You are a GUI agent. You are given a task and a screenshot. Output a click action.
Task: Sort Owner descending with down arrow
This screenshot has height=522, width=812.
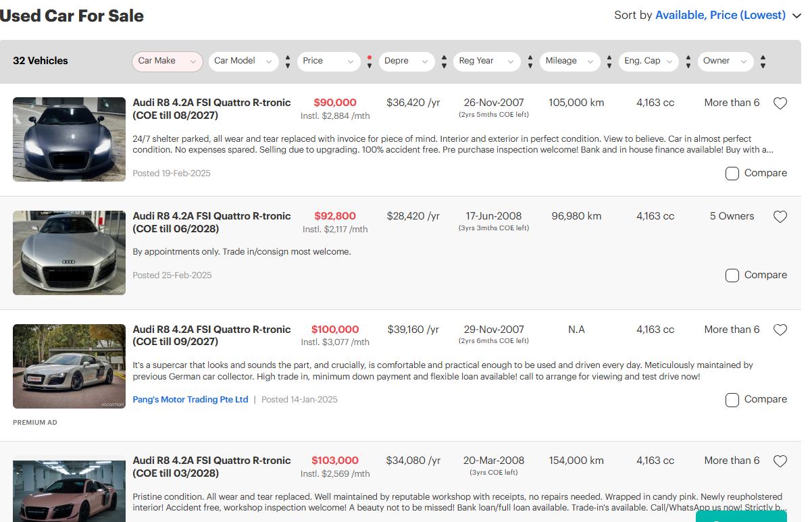tap(763, 66)
